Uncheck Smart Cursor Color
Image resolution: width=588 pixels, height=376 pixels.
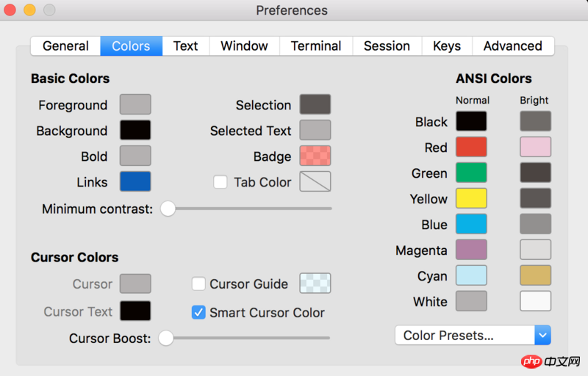coord(198,312)
